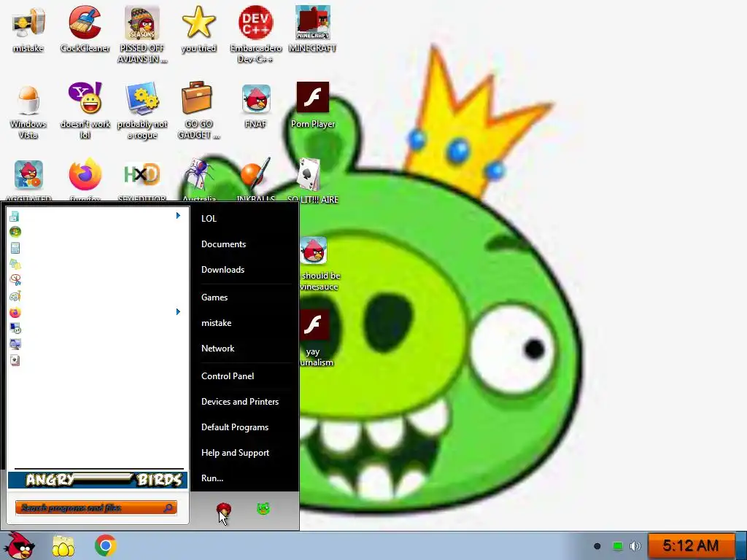Click the orange Search programs and files box
Screen dimensions: 747x560
tap(96, 508)
